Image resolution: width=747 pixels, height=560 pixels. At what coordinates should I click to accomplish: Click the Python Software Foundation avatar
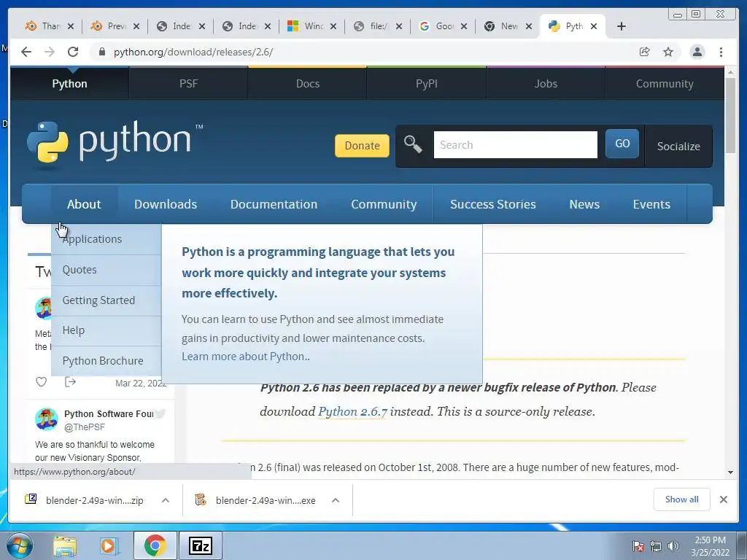point(46,419)
